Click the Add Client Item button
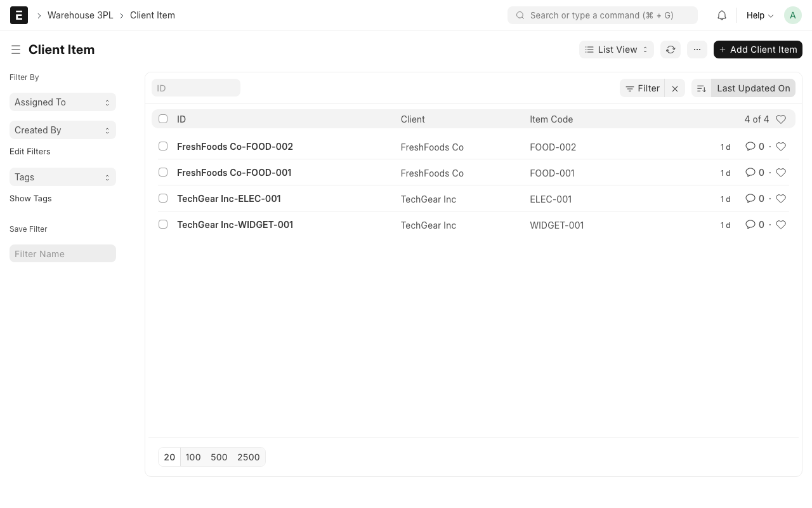This screenshot has height=508, width=812. pyautogui.click(x=757, y=50)
